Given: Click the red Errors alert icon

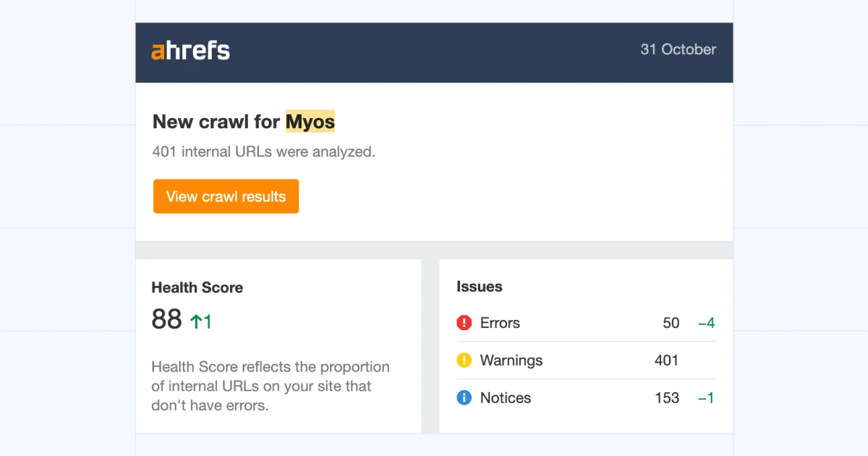Looking at the screenshot, I should (x=464, y=323).
